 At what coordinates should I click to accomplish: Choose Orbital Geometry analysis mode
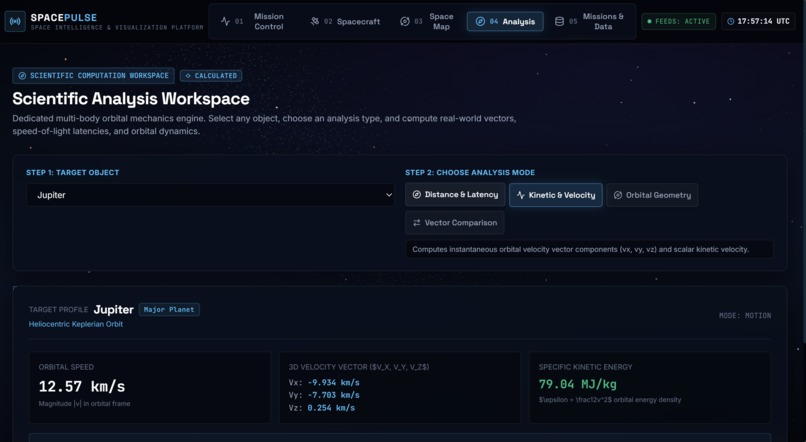(652, 195)
